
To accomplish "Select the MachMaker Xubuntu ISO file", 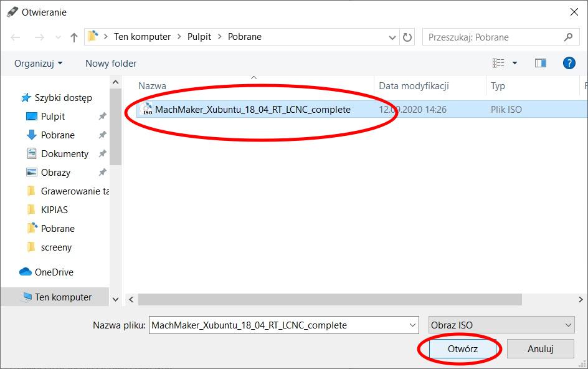I will coord(252,110).
